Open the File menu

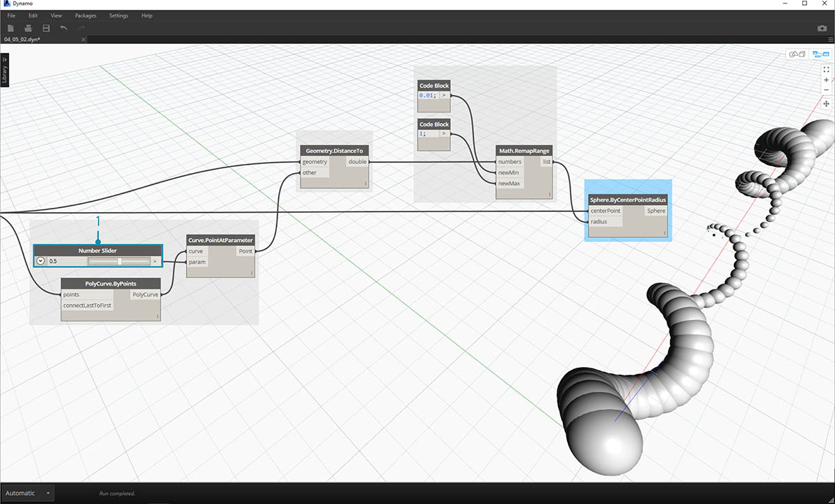[11, 15]
